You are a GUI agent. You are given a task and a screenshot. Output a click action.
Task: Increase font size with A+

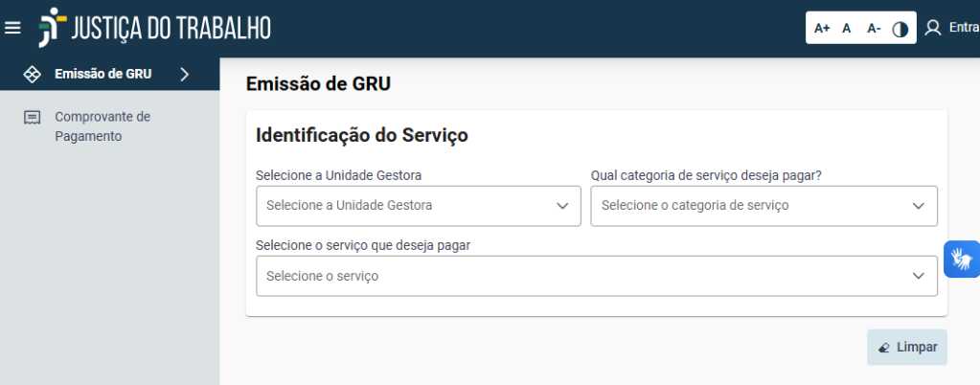click(x=821, y=28)
